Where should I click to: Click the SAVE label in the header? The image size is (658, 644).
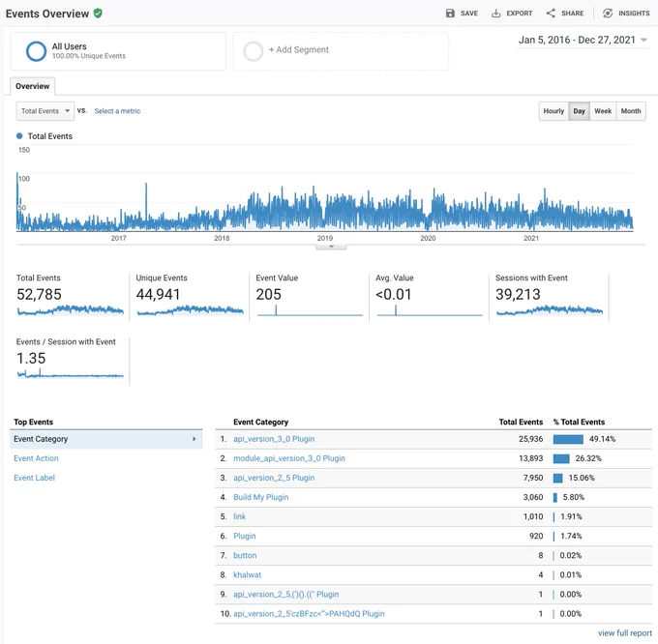[469, 14]
